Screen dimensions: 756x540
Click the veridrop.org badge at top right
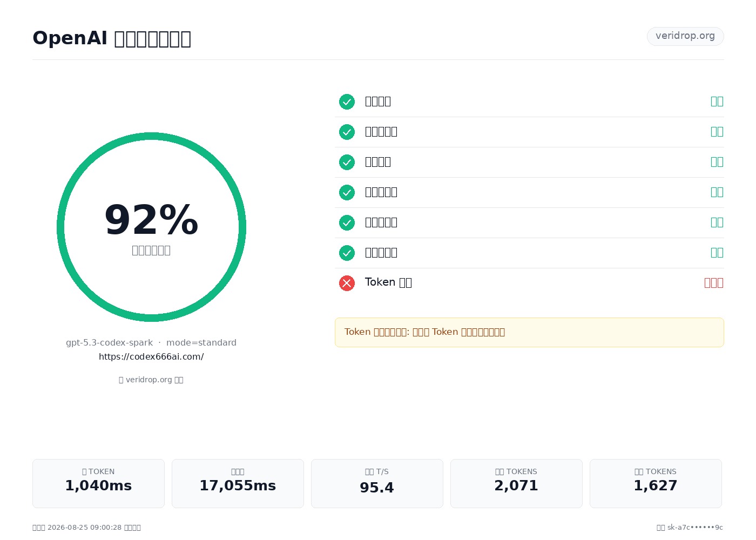685,36
